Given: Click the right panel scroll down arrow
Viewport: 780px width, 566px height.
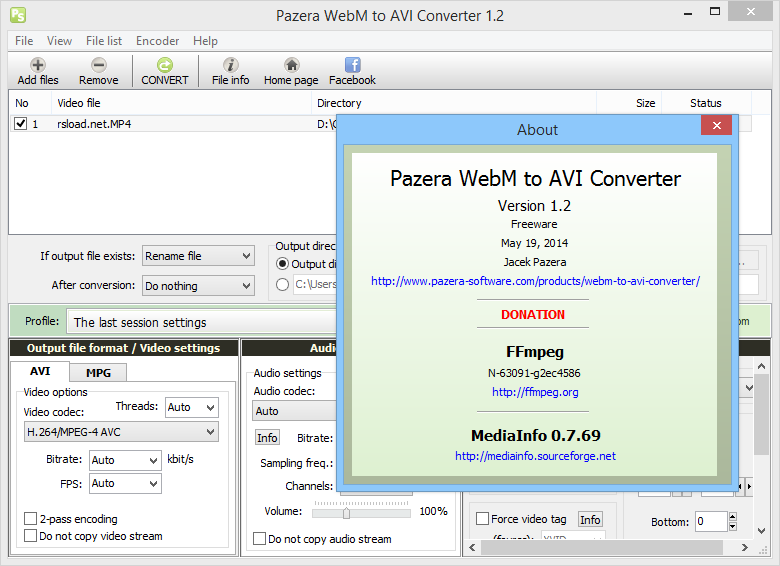Looking at the screenshot, I should [761, 531].
